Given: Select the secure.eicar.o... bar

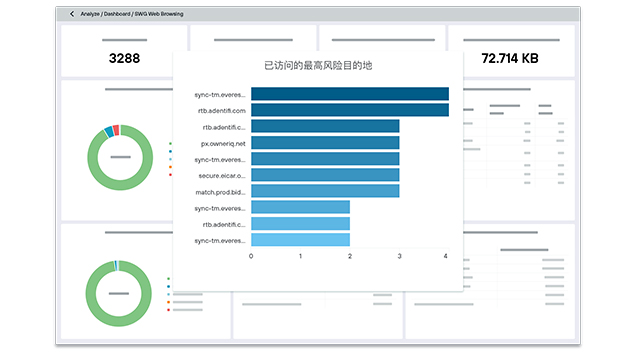Looking at the screenshot, I should [325, 175].
